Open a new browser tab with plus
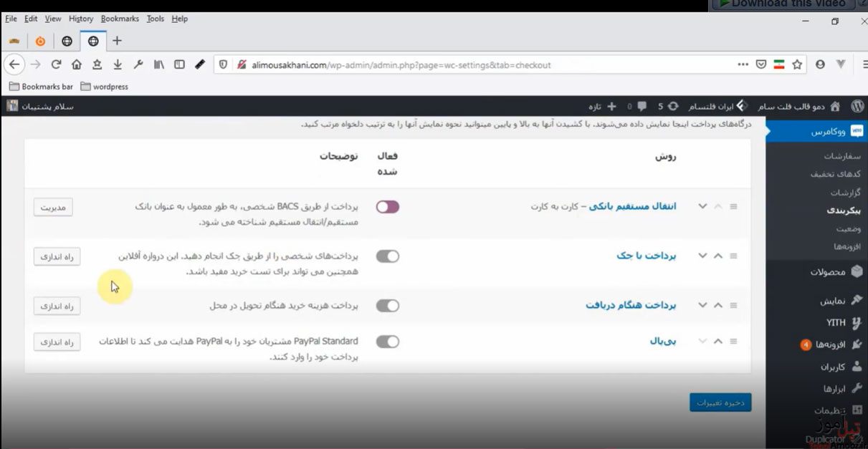 point(117,41)
